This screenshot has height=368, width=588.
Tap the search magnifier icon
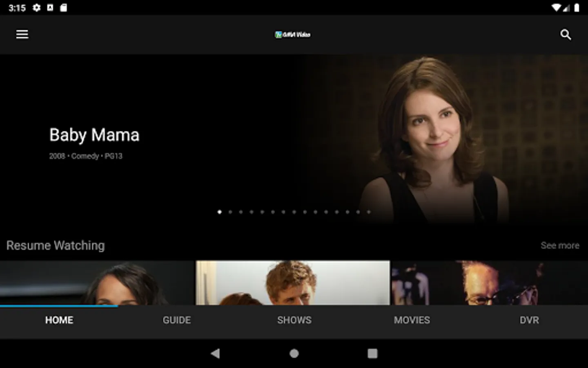[x=566, y=35]
